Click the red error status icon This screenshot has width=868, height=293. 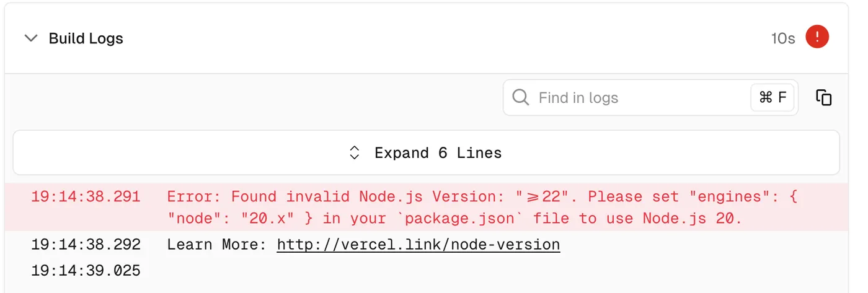[x=817, y=37]
